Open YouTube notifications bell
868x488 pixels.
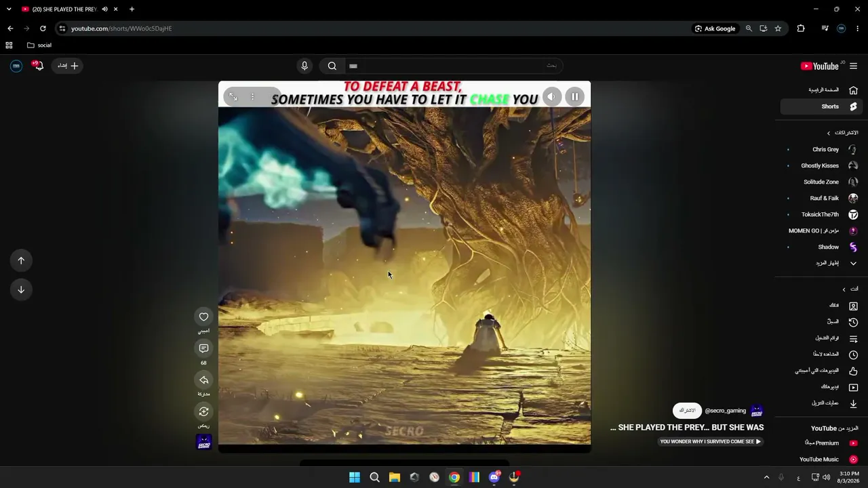click(x=38, y=66)
